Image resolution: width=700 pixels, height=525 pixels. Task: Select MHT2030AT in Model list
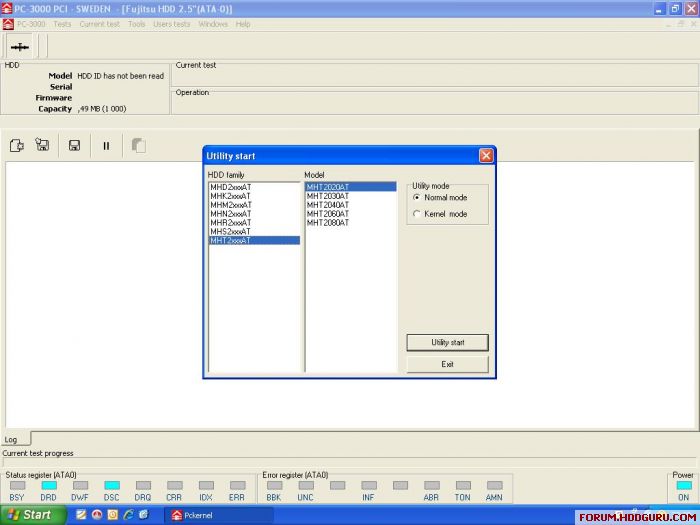pyautogui.click(x=351, y=196)
